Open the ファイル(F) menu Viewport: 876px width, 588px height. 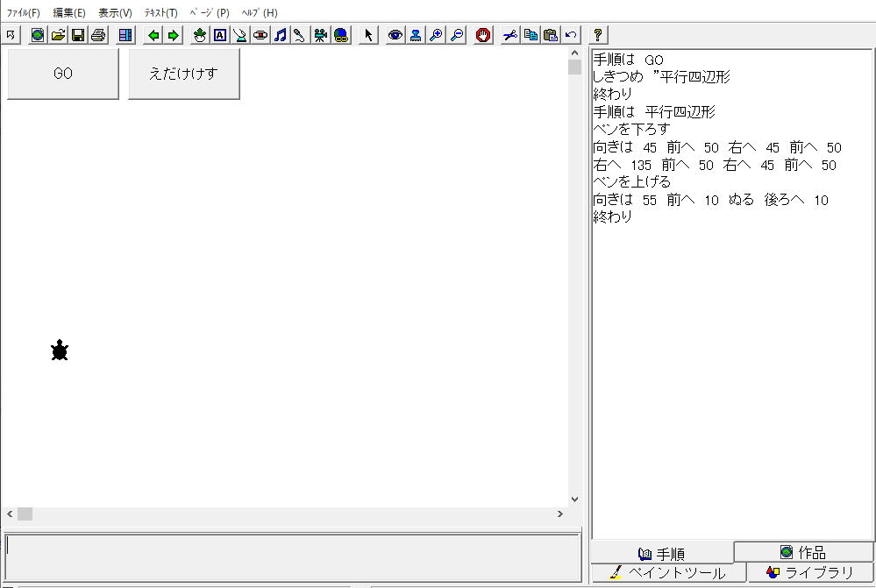click(24, 13)
